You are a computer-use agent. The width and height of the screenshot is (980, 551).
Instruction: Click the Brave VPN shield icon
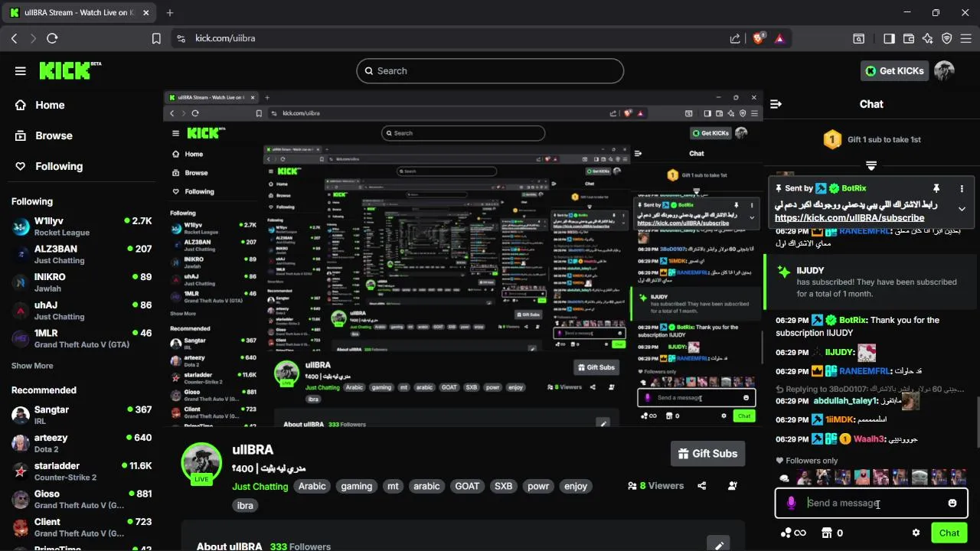point(947,38)
